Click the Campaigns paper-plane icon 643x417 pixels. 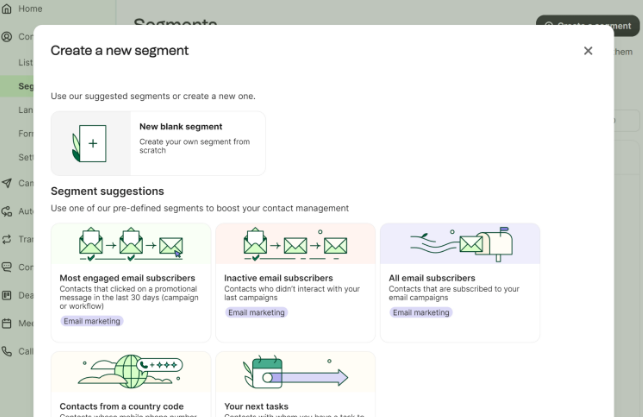click(x=8, y=183)
